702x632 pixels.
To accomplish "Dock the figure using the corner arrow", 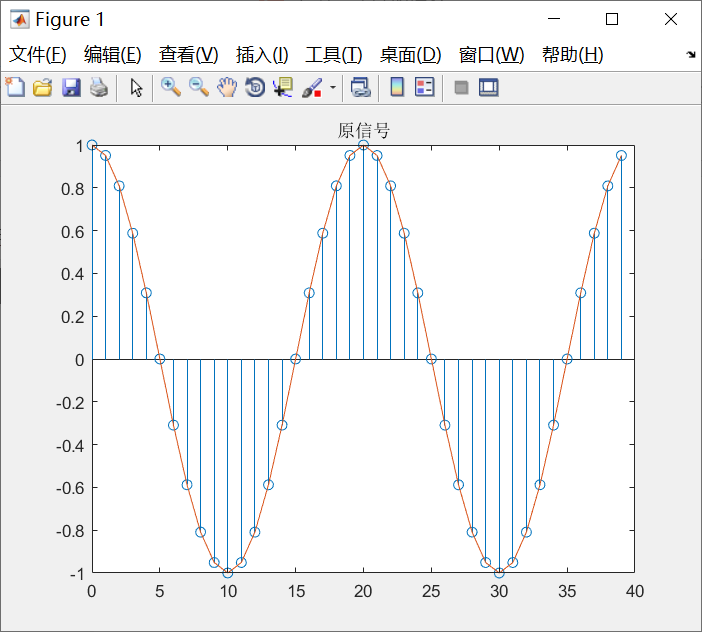I will pos(691,55).
